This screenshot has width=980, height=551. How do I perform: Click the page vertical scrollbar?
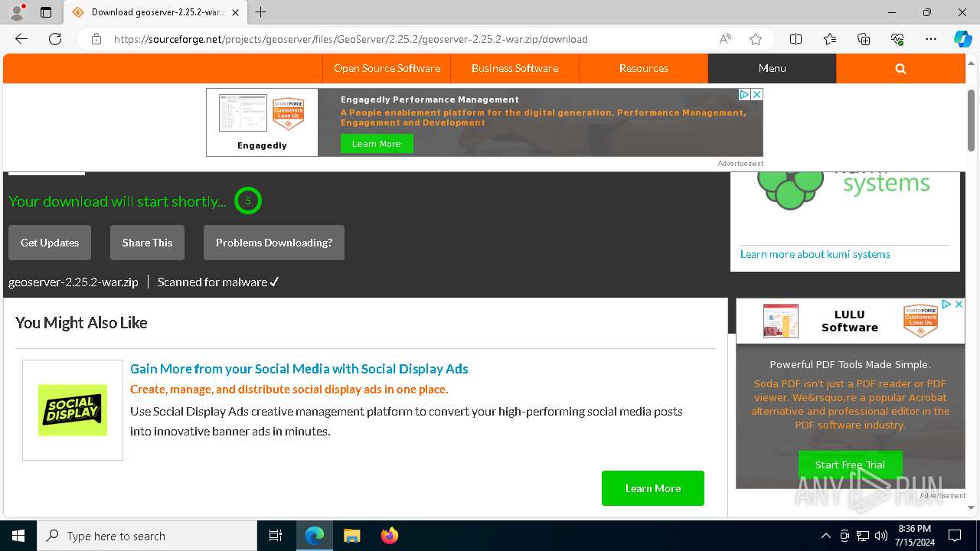pyautogui.click(x=972, y=120)
